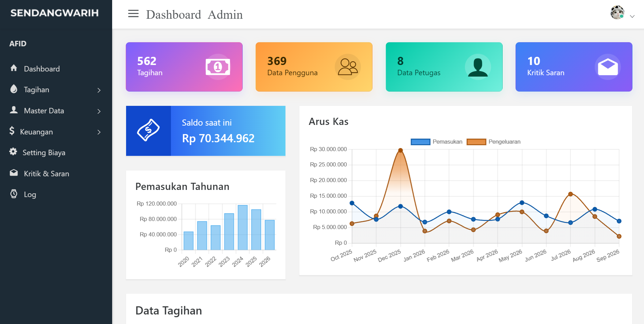Click the money icon on Saldo card
644x324 pixels.
pos(148,130)
